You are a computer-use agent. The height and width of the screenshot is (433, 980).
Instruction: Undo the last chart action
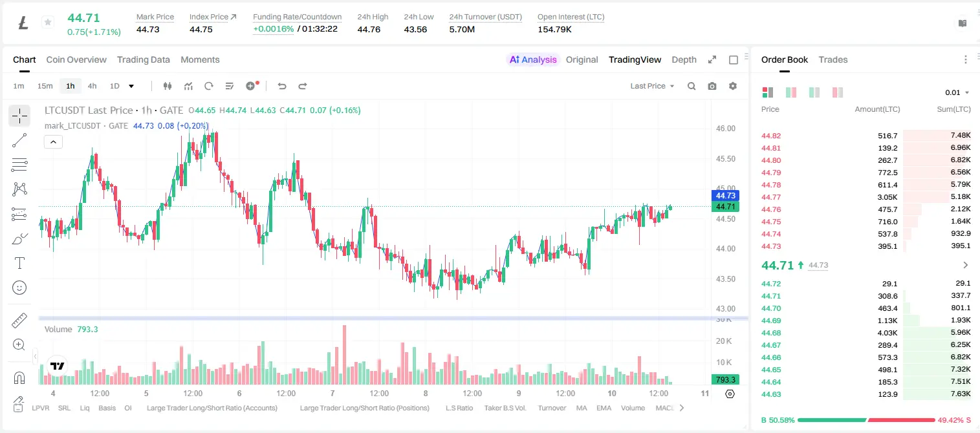[281, 86]
